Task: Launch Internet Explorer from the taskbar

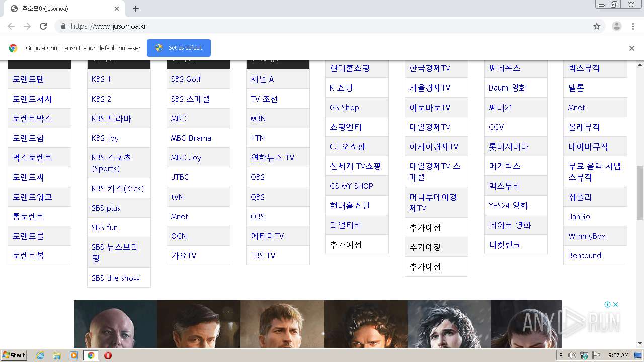Action: point(40,355)
